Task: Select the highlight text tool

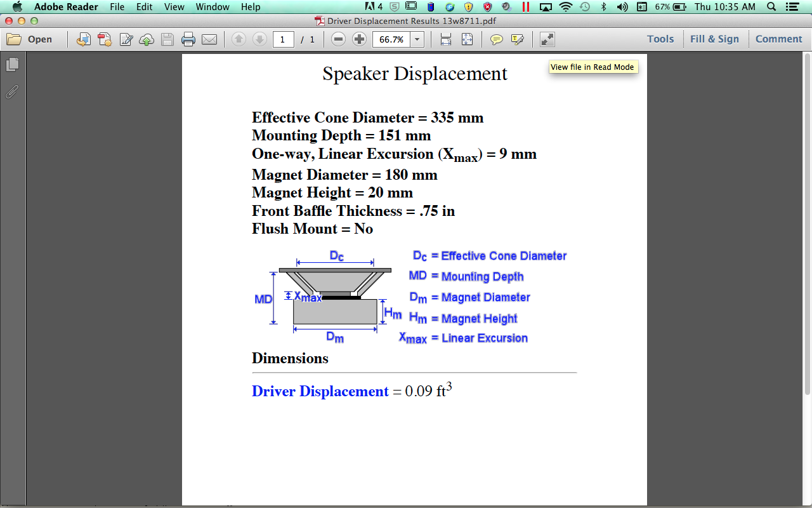Action: click(518, 39)
